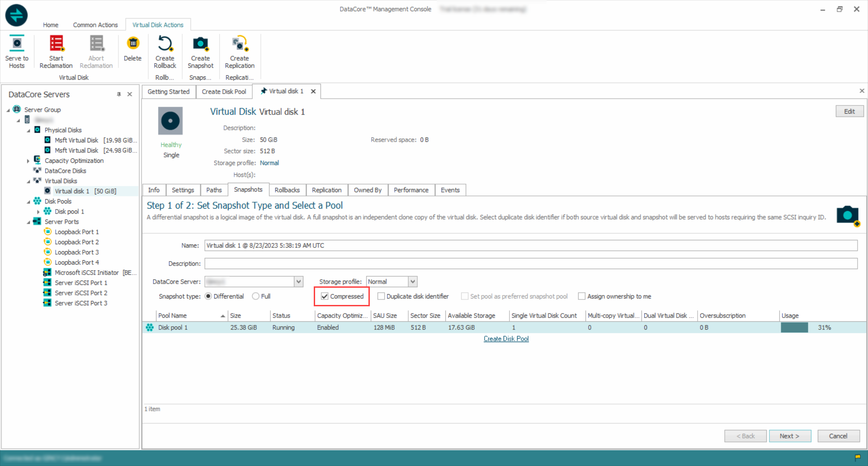Open the Create Disk Pool link

(x=506, y=339)
